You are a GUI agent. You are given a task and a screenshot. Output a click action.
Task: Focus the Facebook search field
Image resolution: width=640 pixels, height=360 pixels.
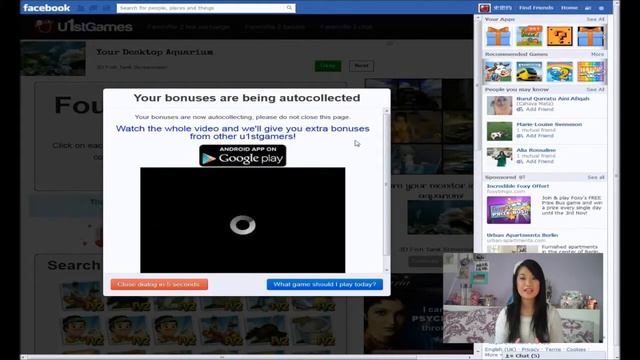(x=201, y=8)
